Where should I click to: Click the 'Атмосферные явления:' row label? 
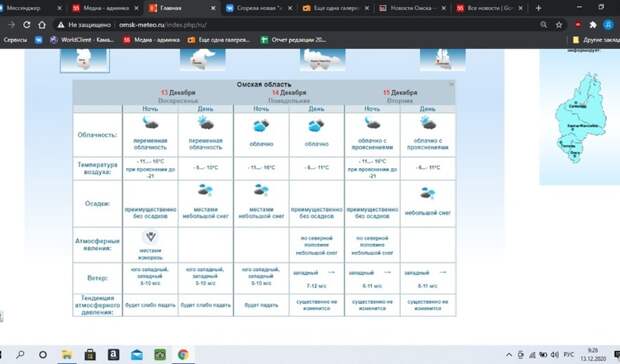tap(97, 245)
